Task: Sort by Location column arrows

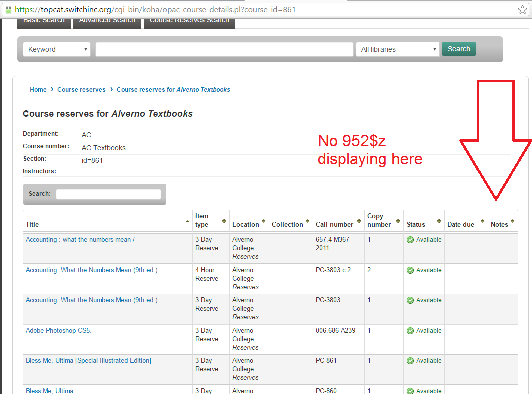Action: pos(264,221)
